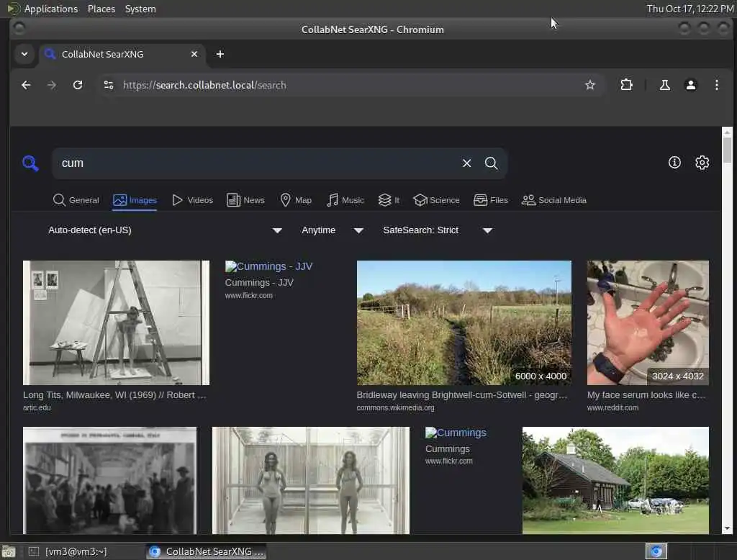Click the Chromium icon in workspace switcher

coord(656,551)
